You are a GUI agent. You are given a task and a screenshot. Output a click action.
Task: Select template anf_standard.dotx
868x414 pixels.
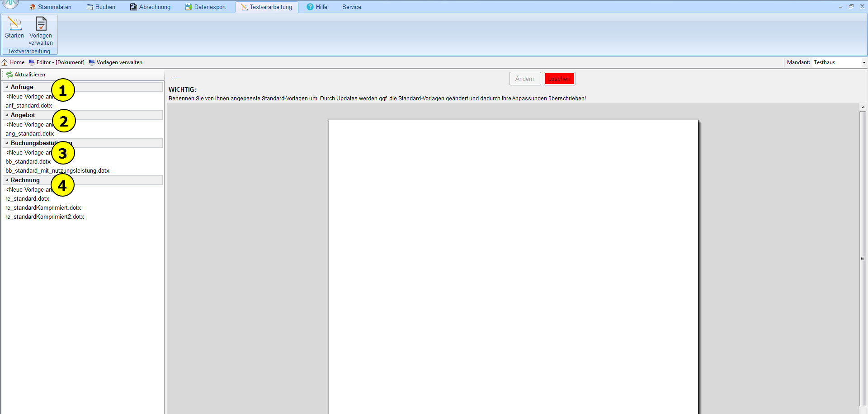29,106
